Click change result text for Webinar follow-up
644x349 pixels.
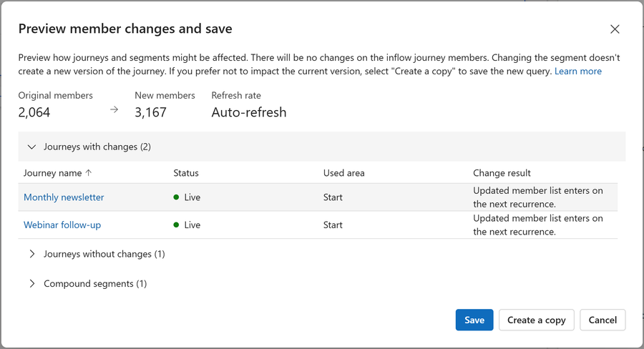point(538,225)
